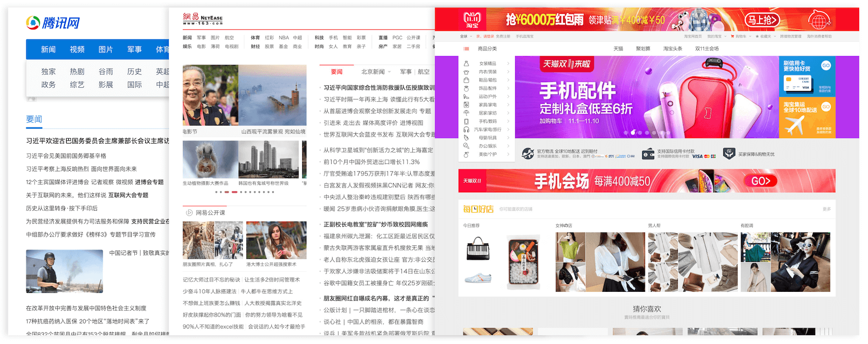Expand the 美妆/个护 category chevron
The image size is (868, 344).
coord(508,154)
